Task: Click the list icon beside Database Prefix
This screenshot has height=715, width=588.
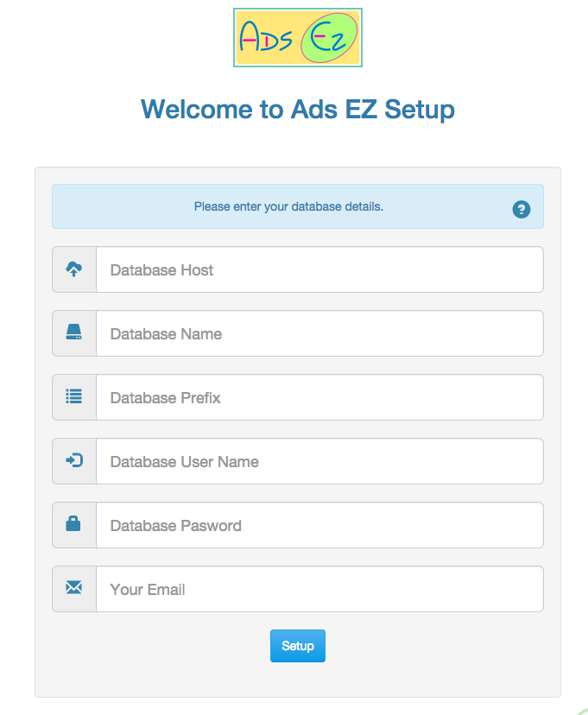Action: pos(74,396)
